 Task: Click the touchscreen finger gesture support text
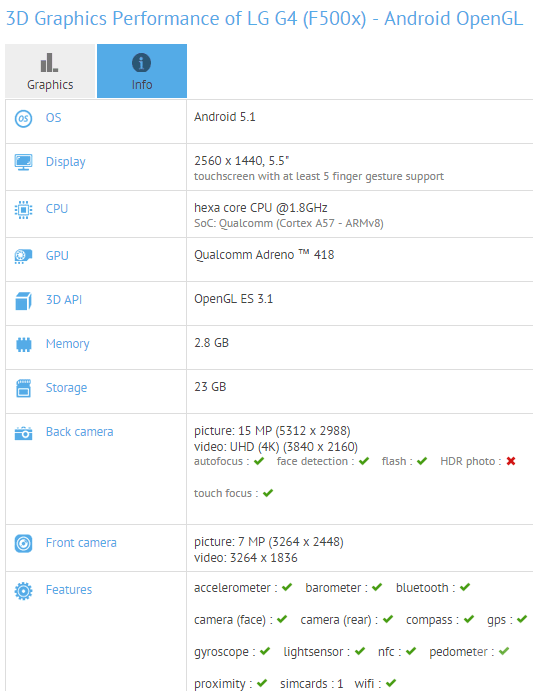(319, 176)
